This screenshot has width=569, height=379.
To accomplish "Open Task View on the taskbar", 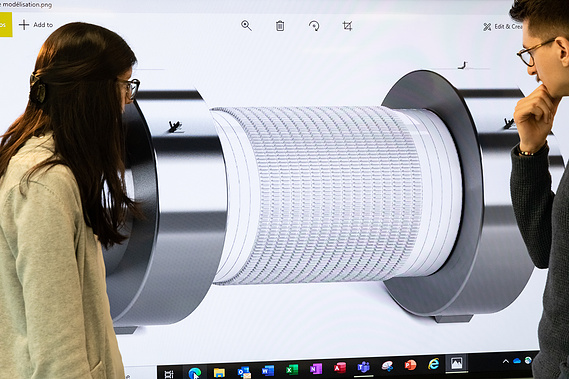I will tap(169, 374).
